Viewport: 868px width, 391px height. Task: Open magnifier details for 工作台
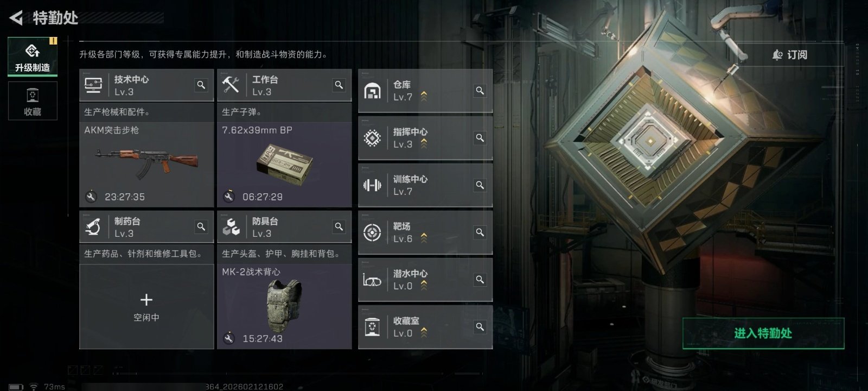click(x=339, y=85)
